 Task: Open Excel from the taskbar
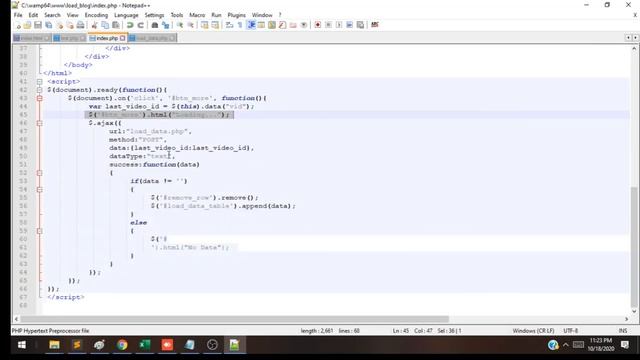pos(144,345)
